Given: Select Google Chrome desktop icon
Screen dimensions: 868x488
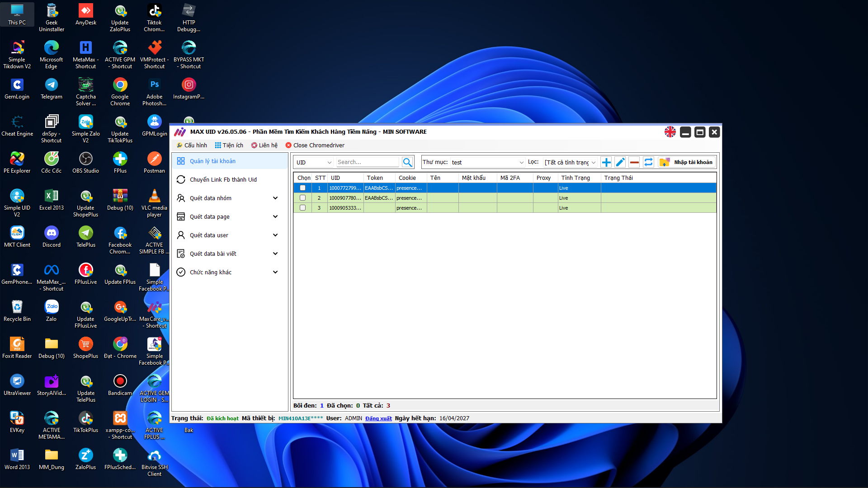Looking at the screenshot, I should (x=120, y=92).
